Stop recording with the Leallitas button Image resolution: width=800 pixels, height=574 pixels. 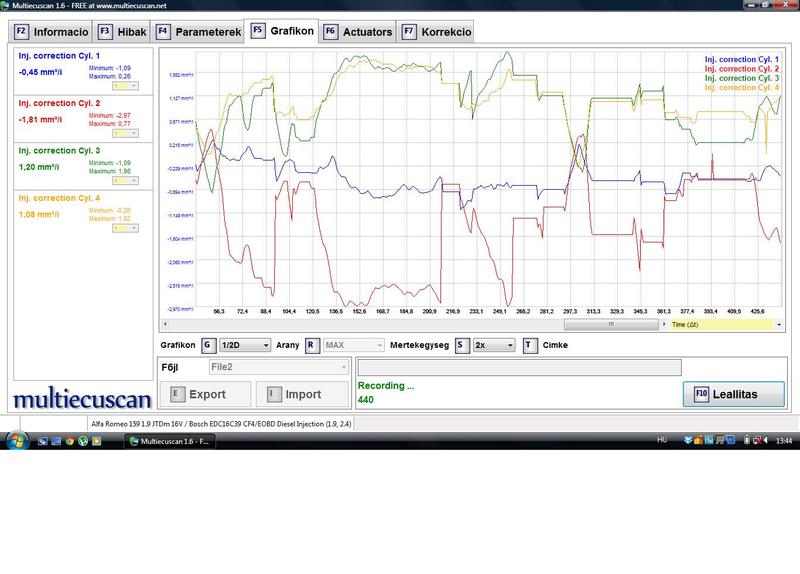coord(733,394)
